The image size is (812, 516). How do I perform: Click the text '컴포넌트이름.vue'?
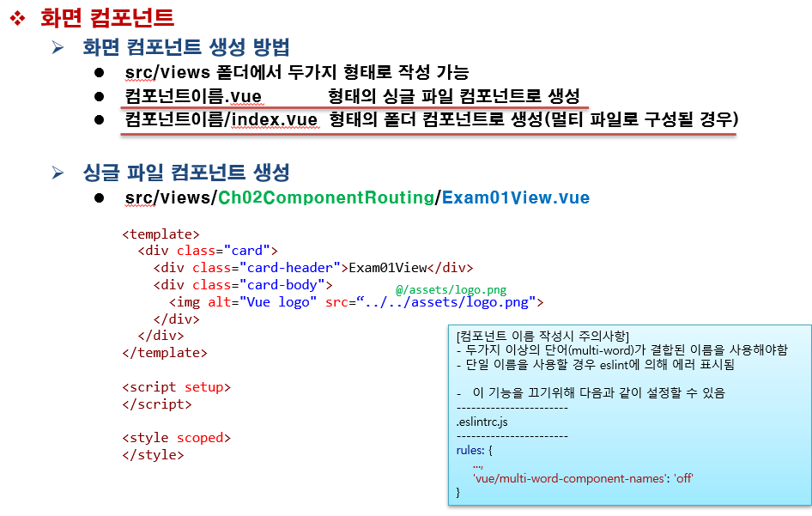point(193,96)
